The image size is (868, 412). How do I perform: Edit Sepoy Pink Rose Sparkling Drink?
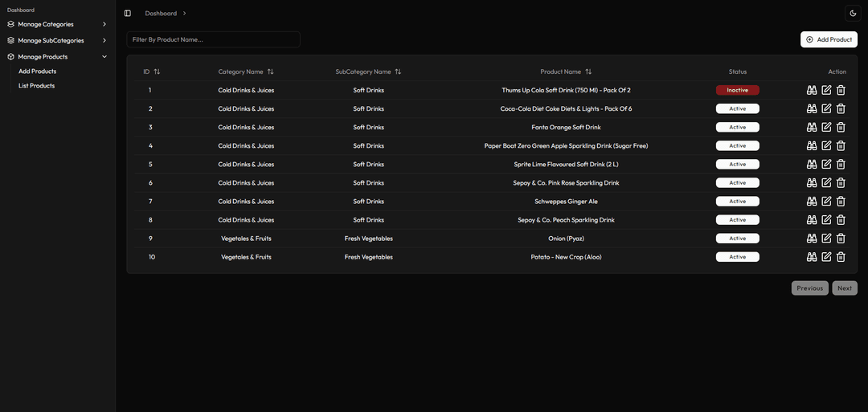(x=826, y=182)
